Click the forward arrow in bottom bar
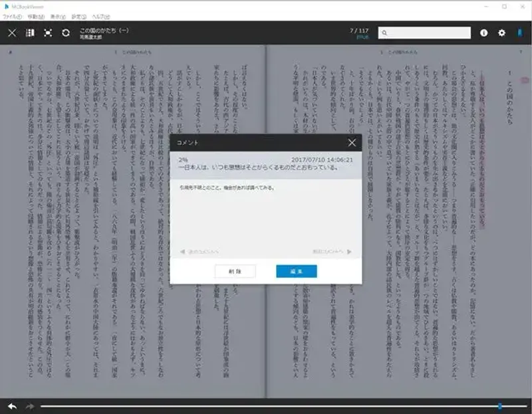Viewport: 532px width, 414px height. coord(29,406)
